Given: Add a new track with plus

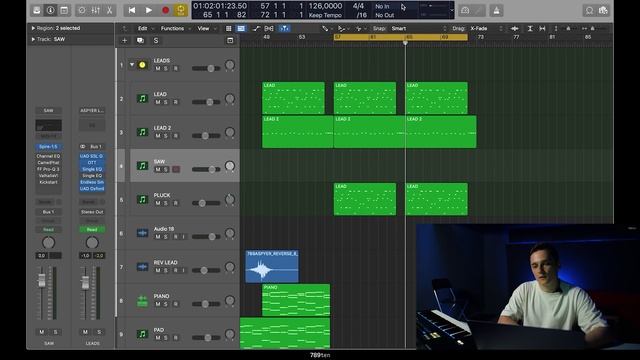Looking at the screenshot, I should [124, 40].
